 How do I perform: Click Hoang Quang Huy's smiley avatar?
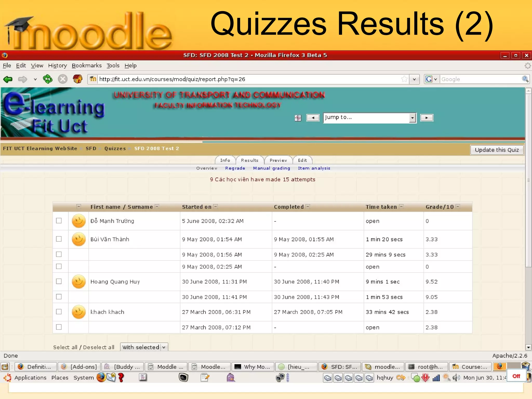79,282
